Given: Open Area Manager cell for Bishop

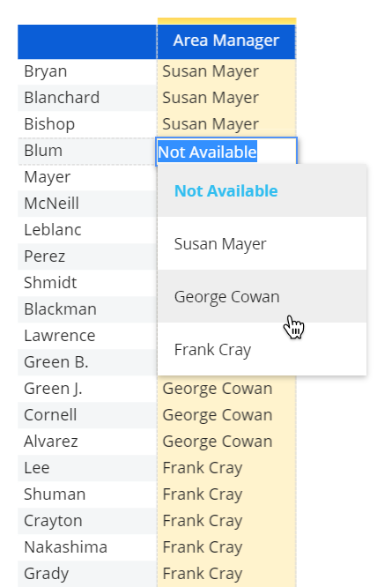Looking at the screenshot, I should pos(226,124).
